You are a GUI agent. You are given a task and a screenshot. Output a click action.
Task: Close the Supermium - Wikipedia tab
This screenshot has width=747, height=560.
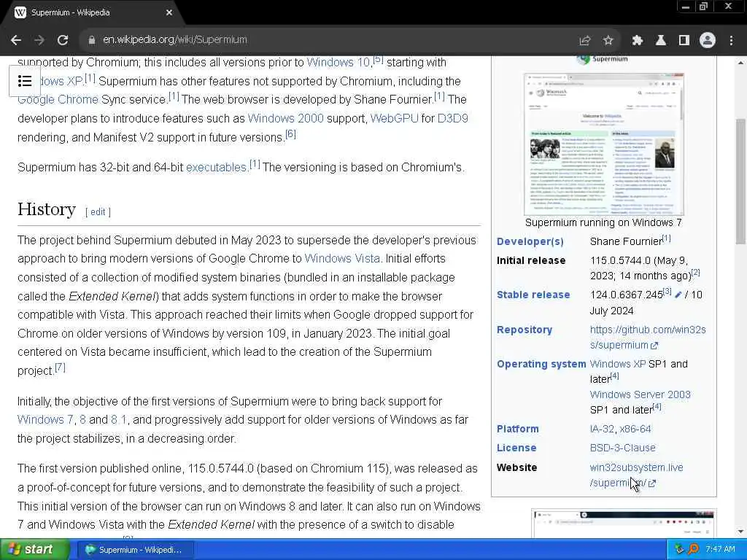169,13
